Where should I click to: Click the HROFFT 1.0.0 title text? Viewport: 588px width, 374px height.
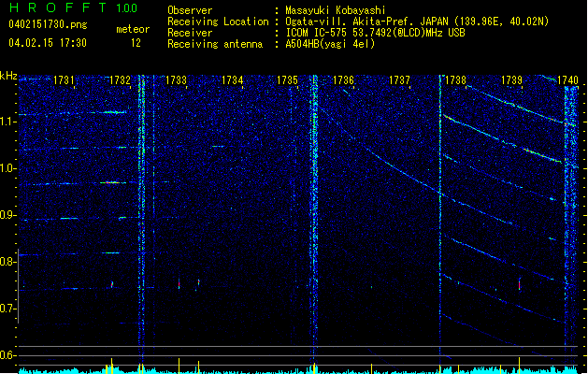click(x=74, y=7)
